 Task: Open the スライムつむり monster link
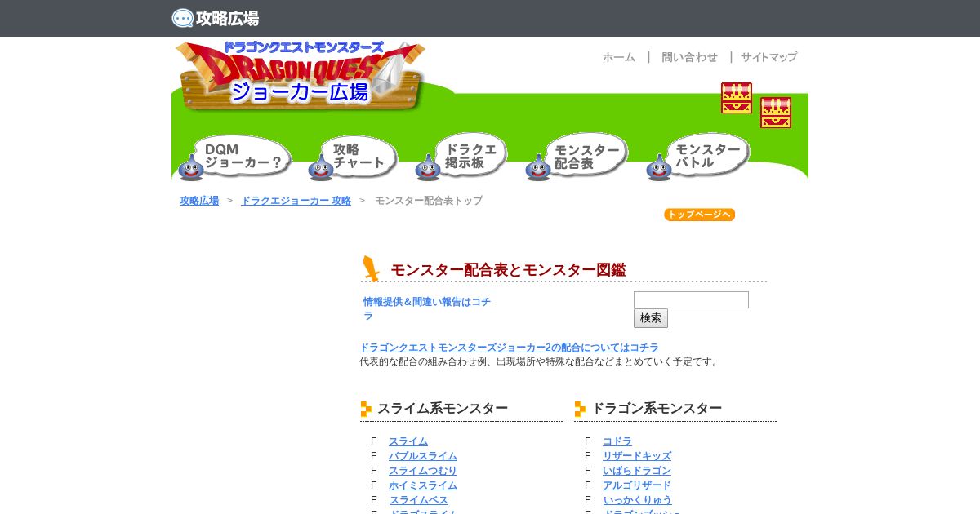pyautogui.click(x=423, y=471)
